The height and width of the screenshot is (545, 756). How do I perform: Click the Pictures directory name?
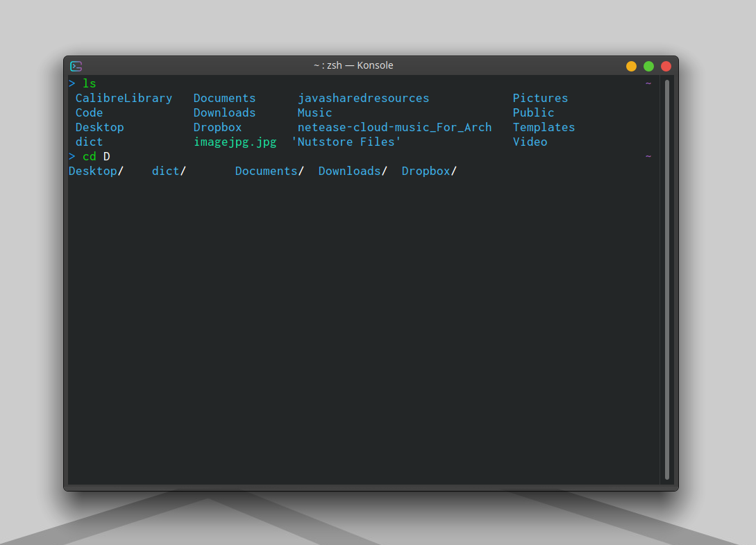(x=541, y=98)
